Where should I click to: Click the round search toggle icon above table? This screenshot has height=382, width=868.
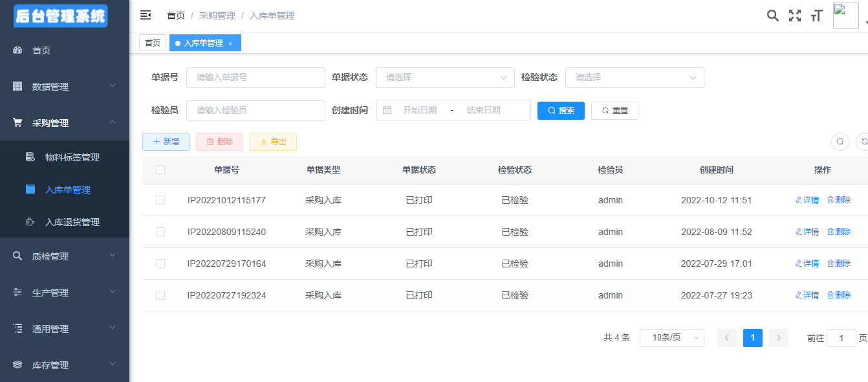pos(840,141)
